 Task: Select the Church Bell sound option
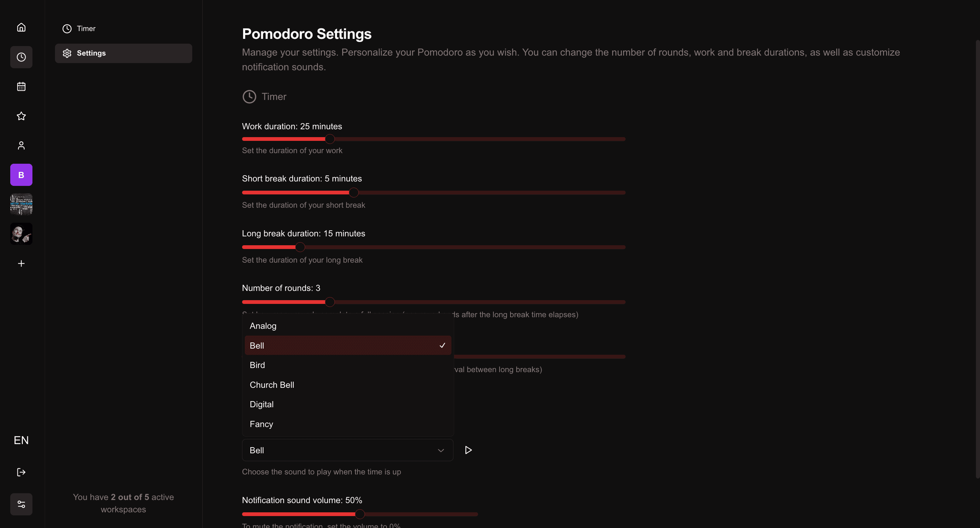point(347,385)
